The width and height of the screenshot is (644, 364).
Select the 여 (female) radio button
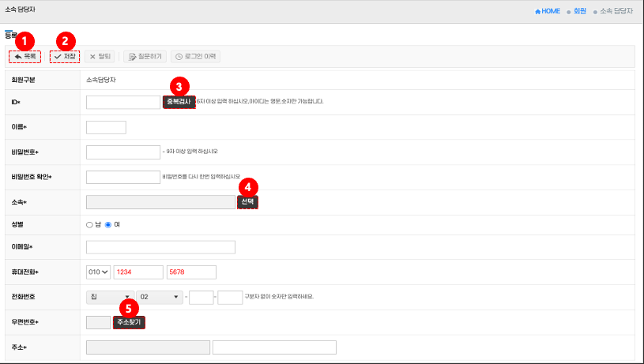[109, 224]
